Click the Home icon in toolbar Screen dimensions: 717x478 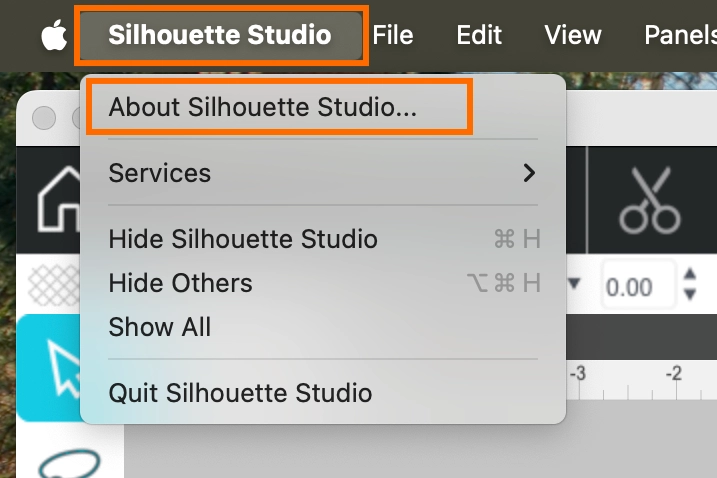58,198
